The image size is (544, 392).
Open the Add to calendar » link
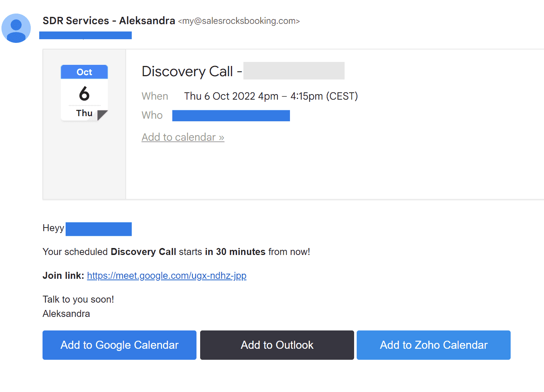183,137
